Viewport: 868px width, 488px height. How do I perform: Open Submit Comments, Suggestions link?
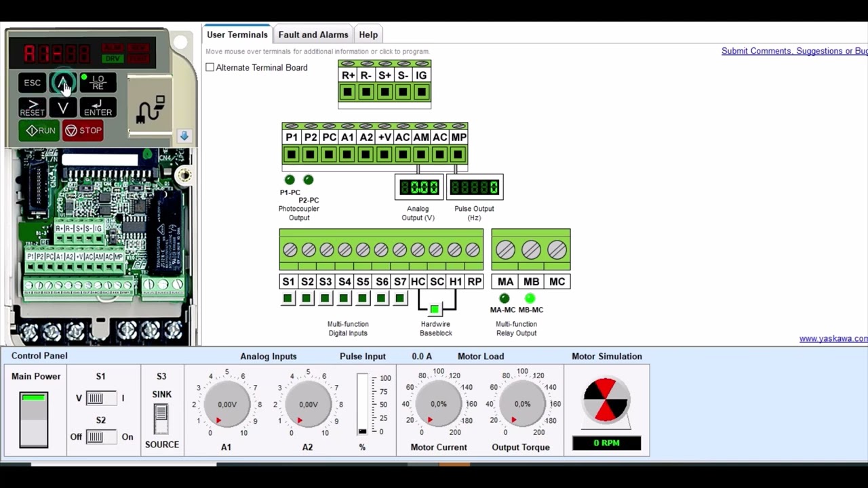(x=794, y=51)
